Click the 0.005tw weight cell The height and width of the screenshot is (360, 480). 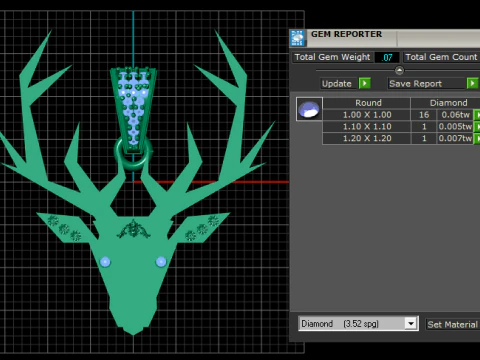(455, 127)
